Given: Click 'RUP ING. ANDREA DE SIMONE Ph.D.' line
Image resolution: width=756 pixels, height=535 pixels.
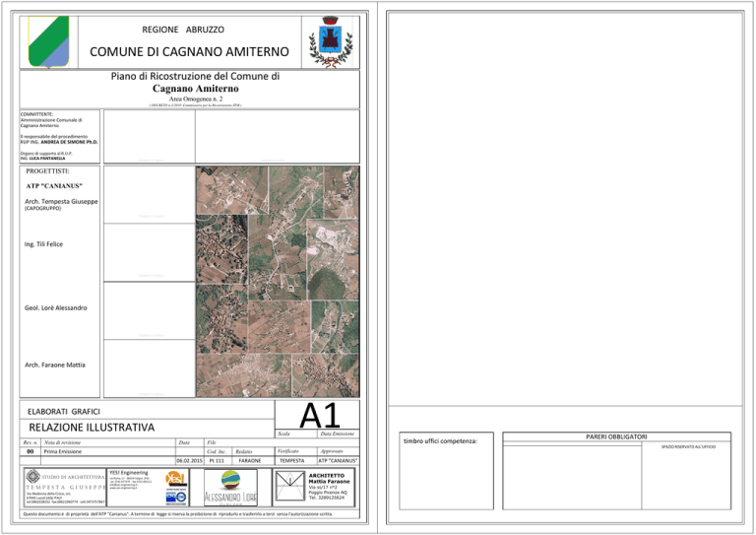Looking at the screenshot, I should [x=59, y=142].
